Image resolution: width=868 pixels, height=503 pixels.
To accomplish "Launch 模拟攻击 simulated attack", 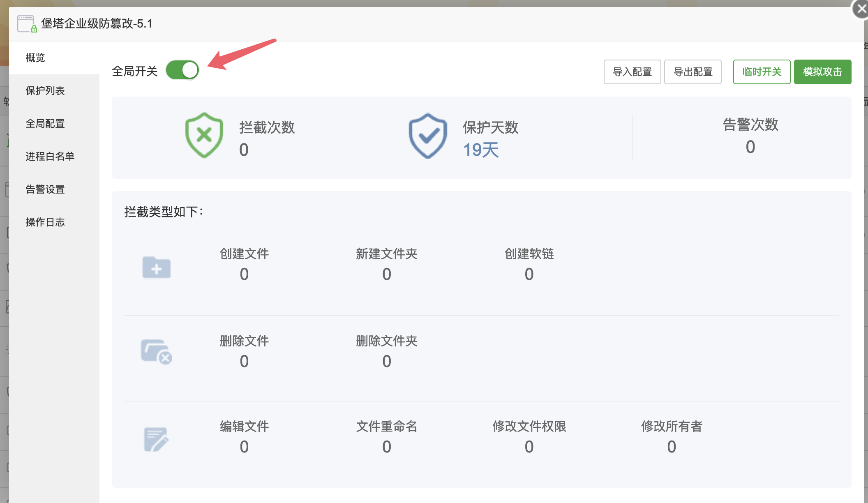I will [822, 72].
